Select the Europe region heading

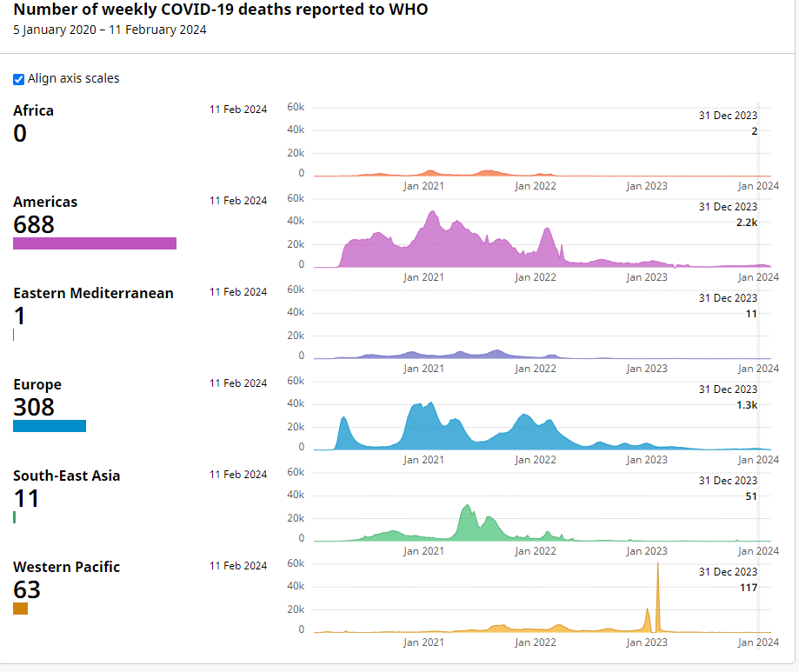click(37, 384)
